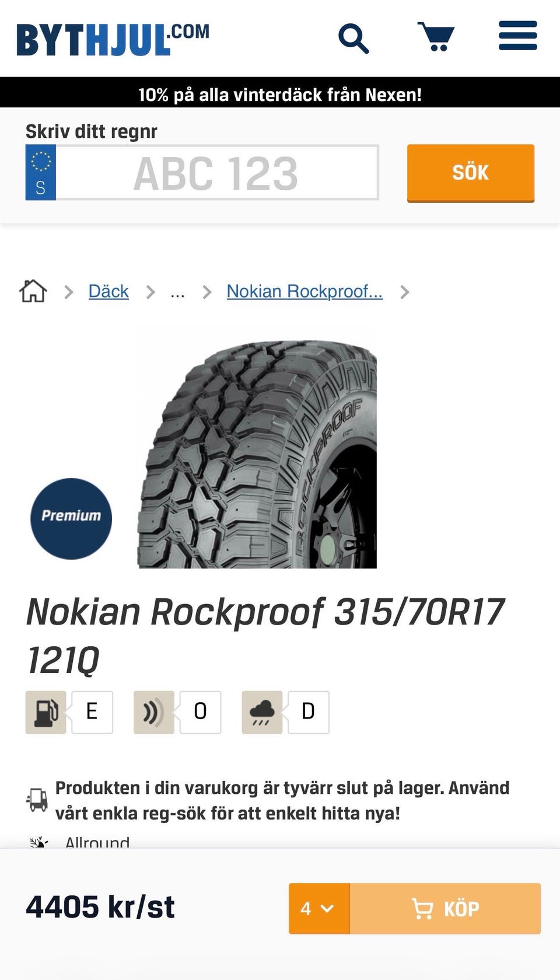Open the Däck breadcrumb link
560x980 pixels.
(x=108, y=291)
